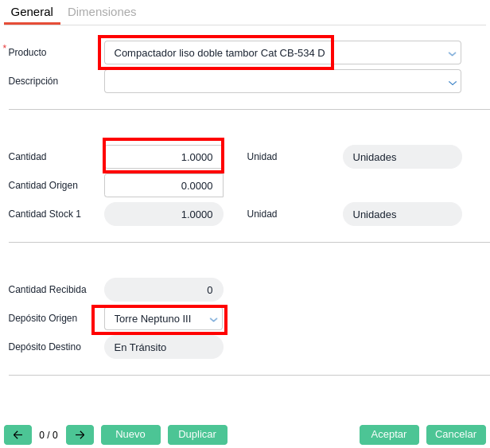Click the Nuevo button
The image size is (490, 448).
[x=130, y=434]
